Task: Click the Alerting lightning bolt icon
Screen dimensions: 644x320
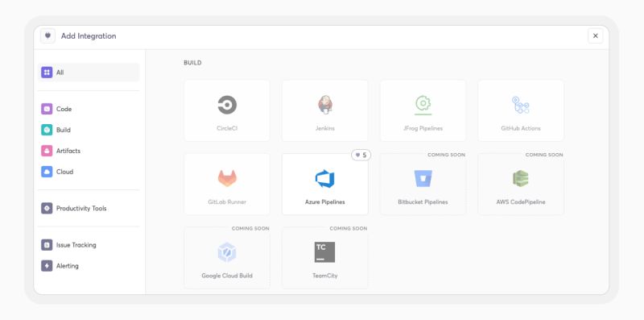Action: (x=47, y=266)
